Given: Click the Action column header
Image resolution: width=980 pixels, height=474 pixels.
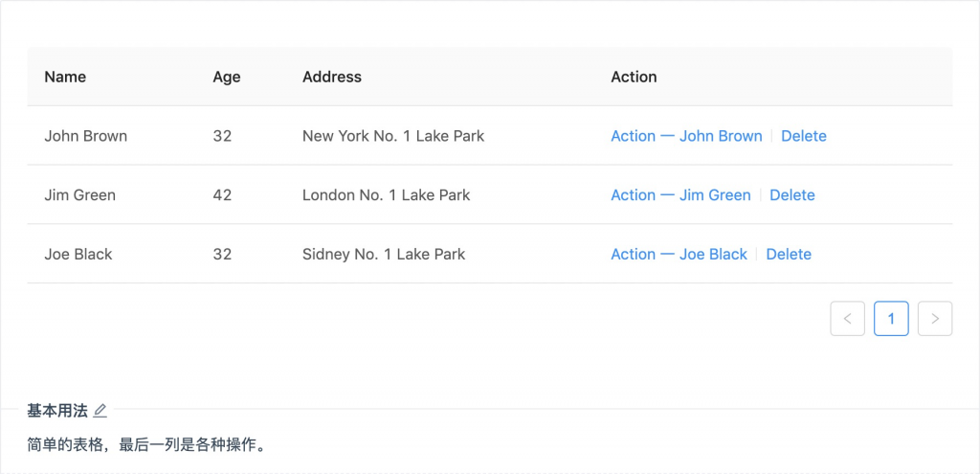Looking at the screenshot, I should coord(634,77).
